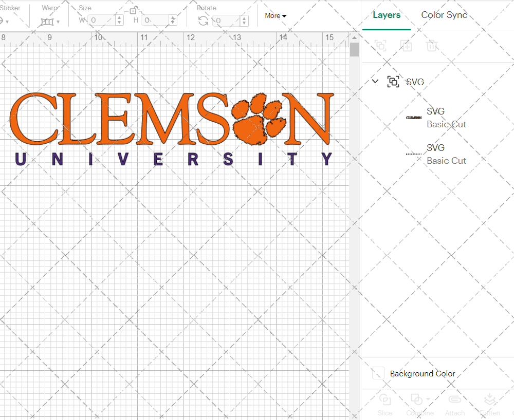This screenshot has height=420, width=514.
Task: Click the CLEMSON SVG Basic Cut layer thumbnail
Action: pyautogui.click(x=415, y=117)
